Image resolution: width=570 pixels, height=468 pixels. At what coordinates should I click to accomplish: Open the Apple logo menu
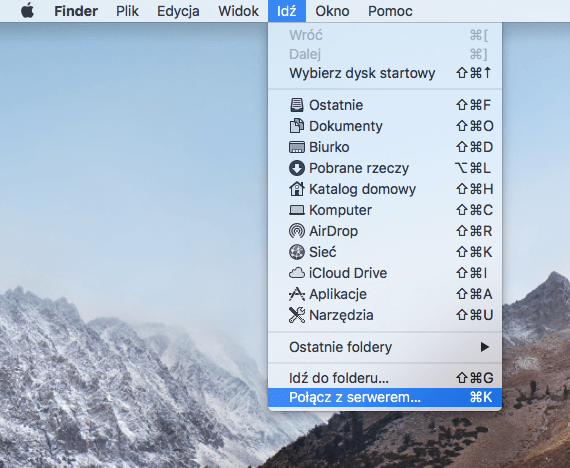tap(27, 11)
